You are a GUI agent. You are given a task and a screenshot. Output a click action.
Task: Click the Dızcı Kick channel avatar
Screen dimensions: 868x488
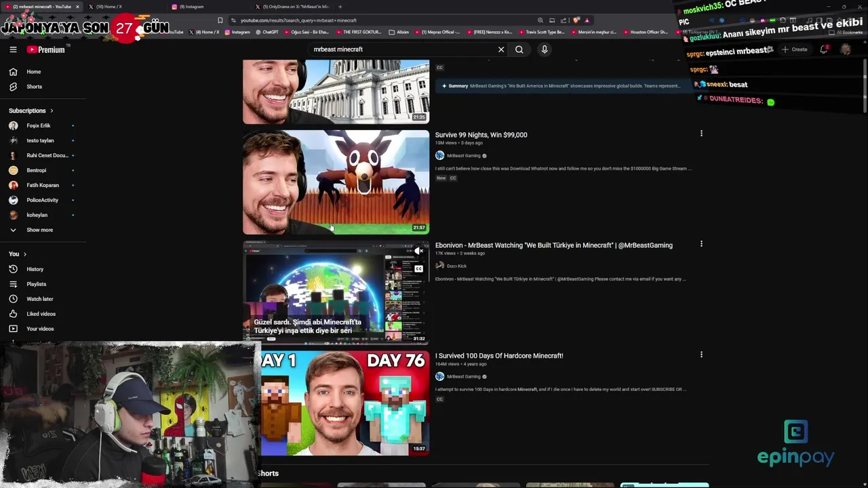pos(439,266)
